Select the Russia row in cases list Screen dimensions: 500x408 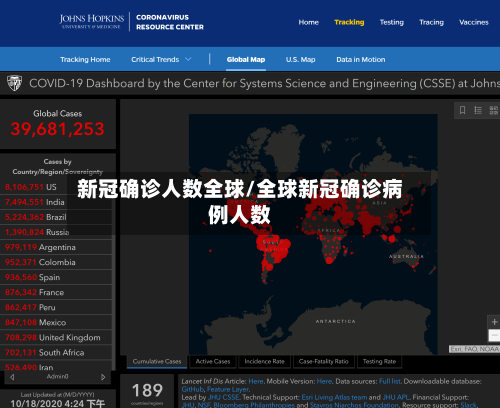[56, 232]
